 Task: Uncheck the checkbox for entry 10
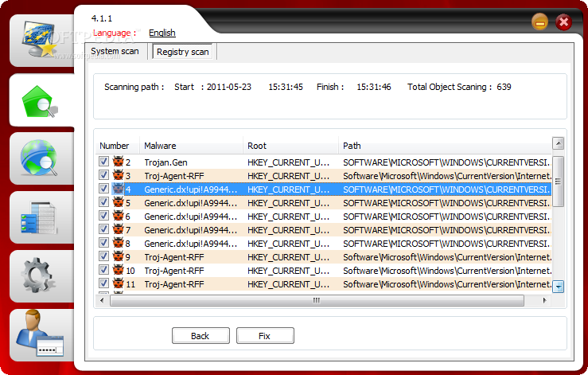pyautogui.click(x=103, y=270)
